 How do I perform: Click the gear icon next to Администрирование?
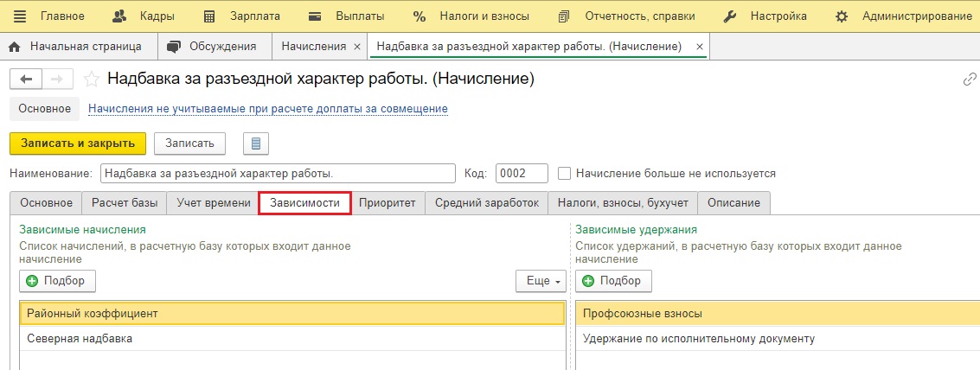point(842,16)
